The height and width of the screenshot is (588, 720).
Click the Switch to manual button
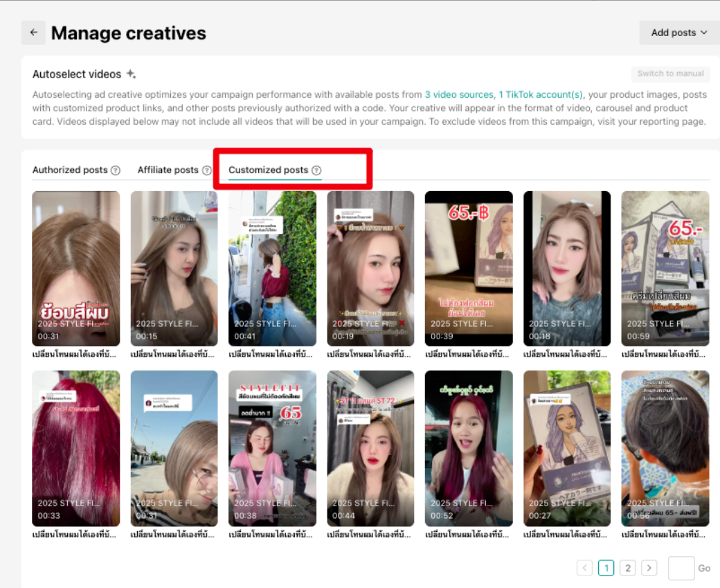click(670, 74)
